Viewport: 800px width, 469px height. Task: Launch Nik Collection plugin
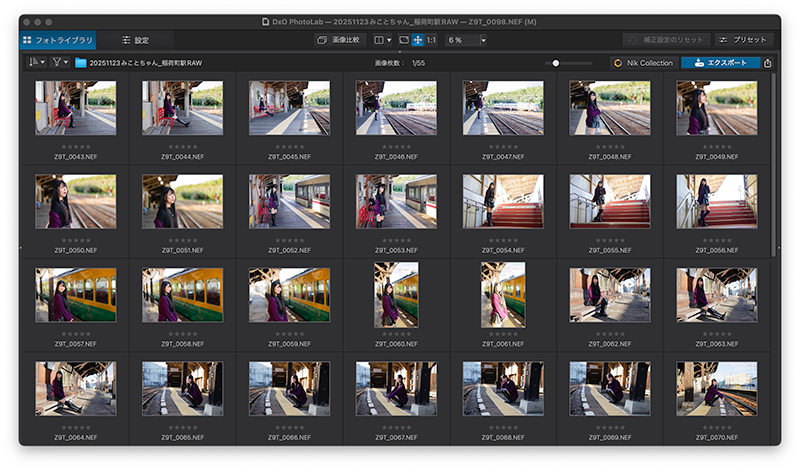click(x=644, y=63)
